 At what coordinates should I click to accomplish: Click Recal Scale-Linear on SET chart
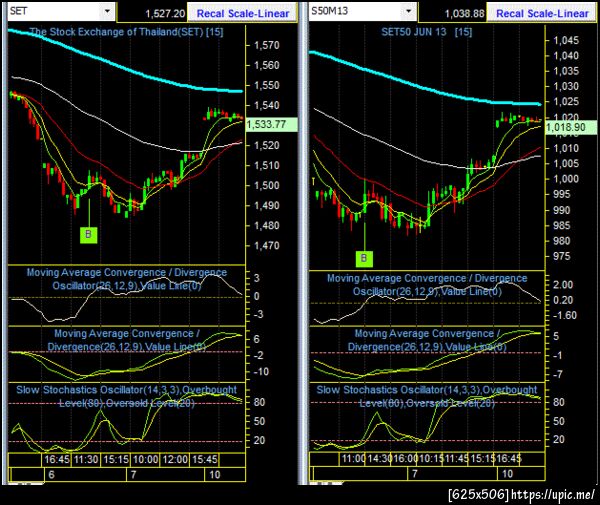(x=243, y=13)
